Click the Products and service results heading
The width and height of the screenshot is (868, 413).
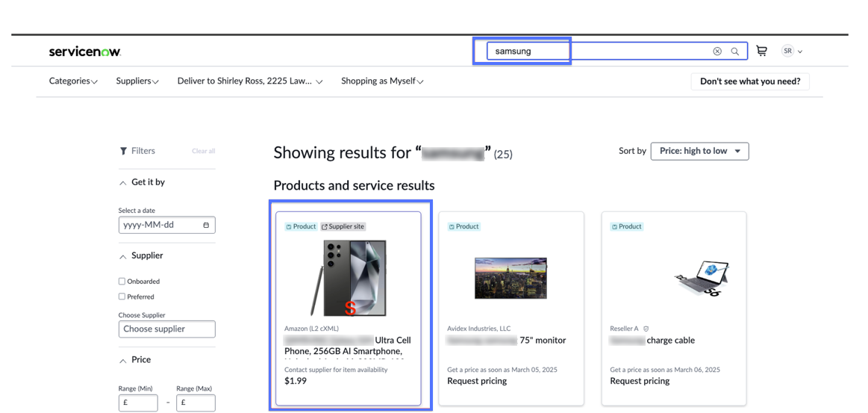355,185
